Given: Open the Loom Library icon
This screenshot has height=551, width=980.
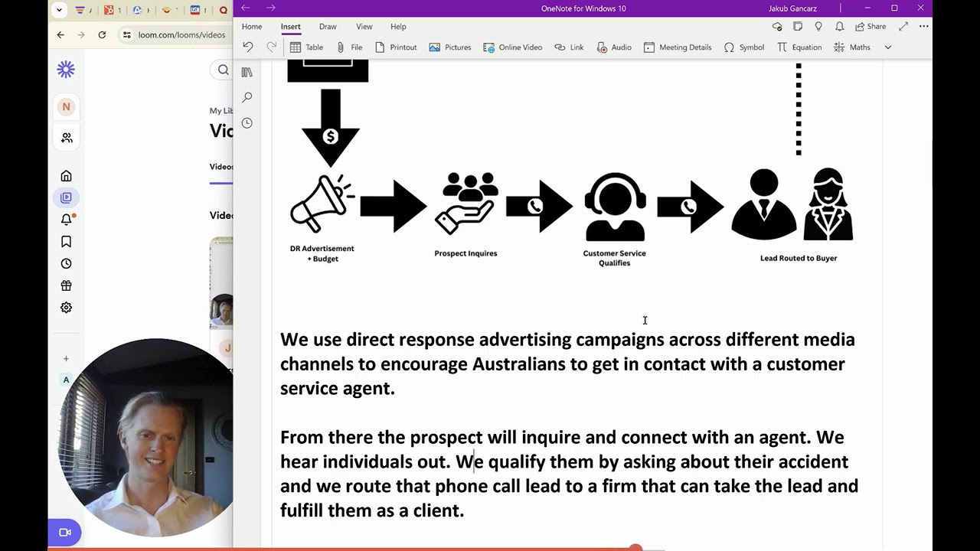Looking at the screenshot, I should coord(66,197).
